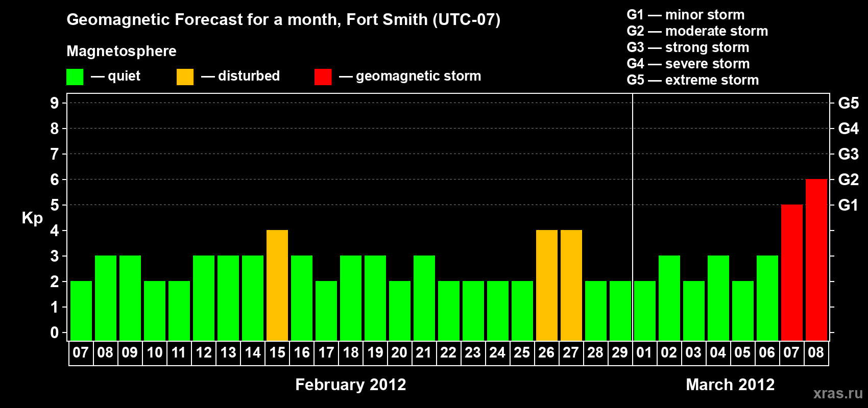The image size is (868, 408).
Task: Select the orange bar for February 26
Action: click(547, 285)
